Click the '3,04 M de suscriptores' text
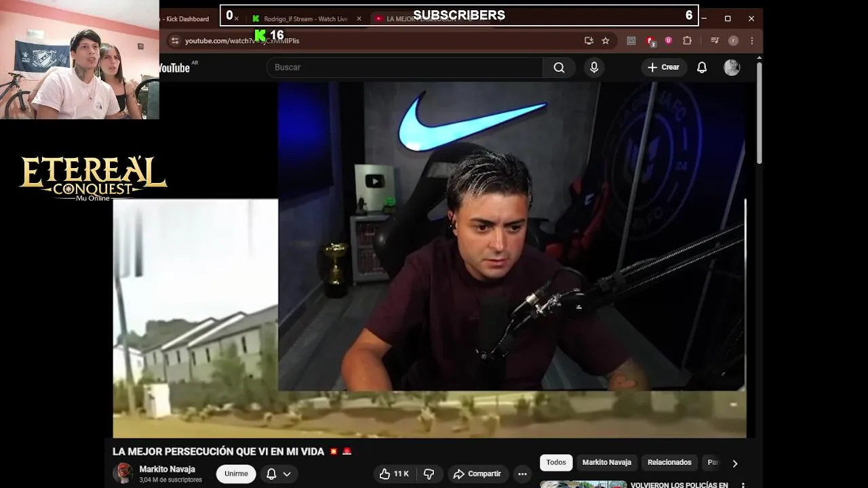 tap(170, 480)
